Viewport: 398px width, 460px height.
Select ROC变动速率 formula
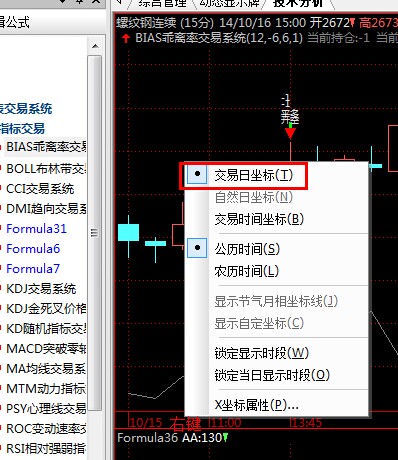pos(46,429)
